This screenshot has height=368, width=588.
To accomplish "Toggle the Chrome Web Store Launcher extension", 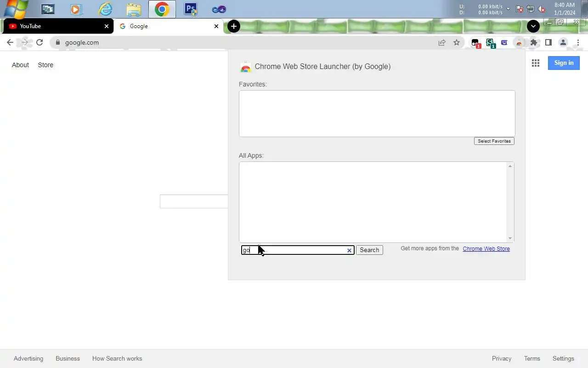I will click(519, 42).
